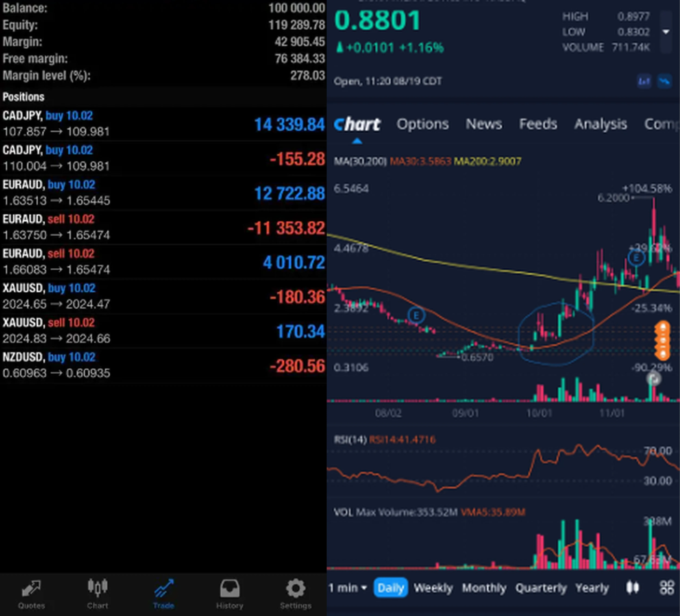Viewport: 680px width, 616px height.
Task: Tap the +0.0101 +1.16% change
Action: 390,48
